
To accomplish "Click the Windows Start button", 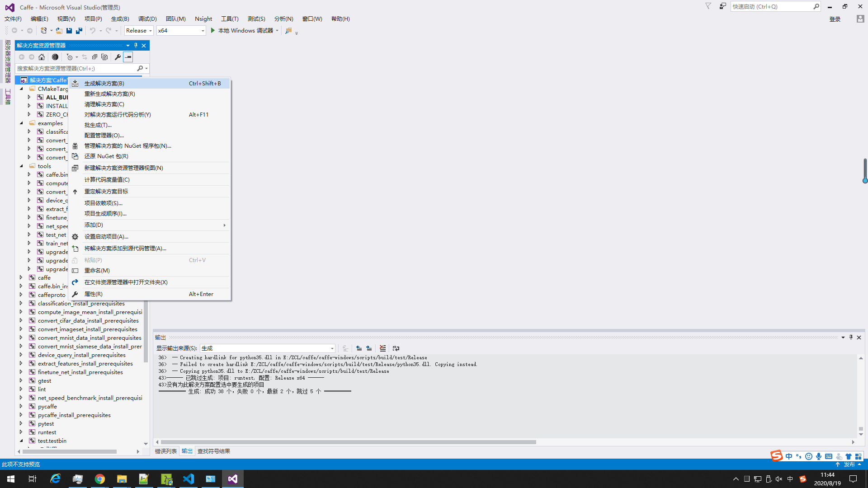I will 11,479.
